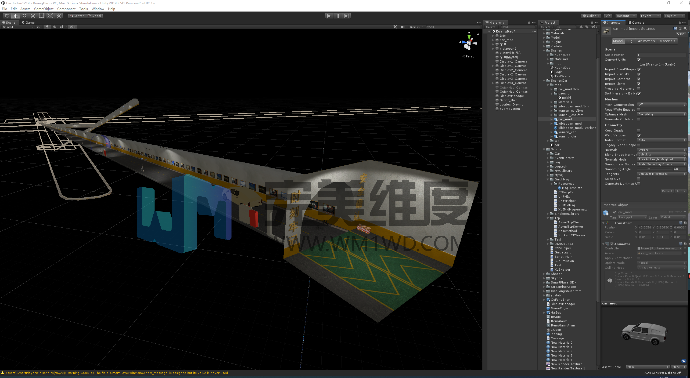
Task: Click the scene orientation gizmo
Action: click(x=468, y=43)
